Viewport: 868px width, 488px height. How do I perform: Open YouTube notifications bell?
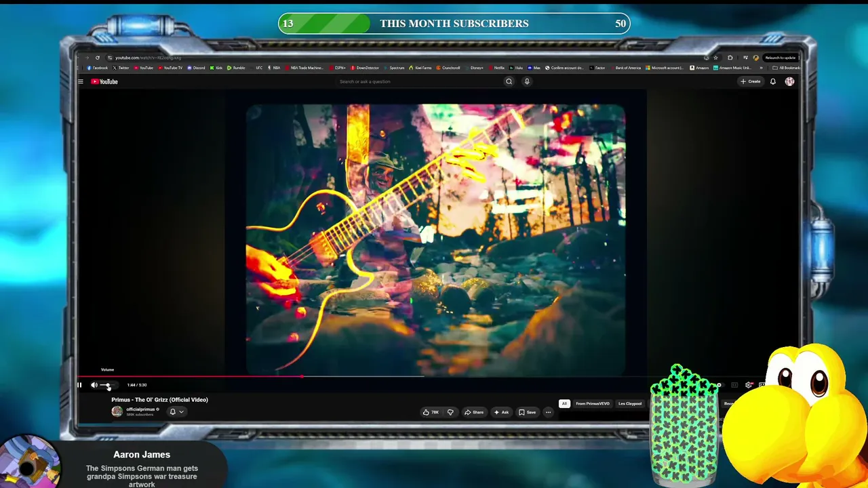tap(772, 81)
